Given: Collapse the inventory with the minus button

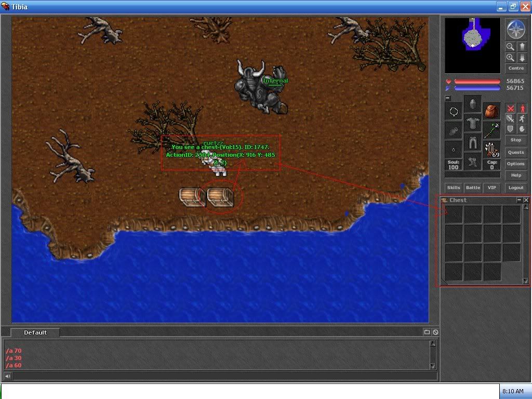Looking at the screenshot, I should pyautogui.click(x=448, y=98).
